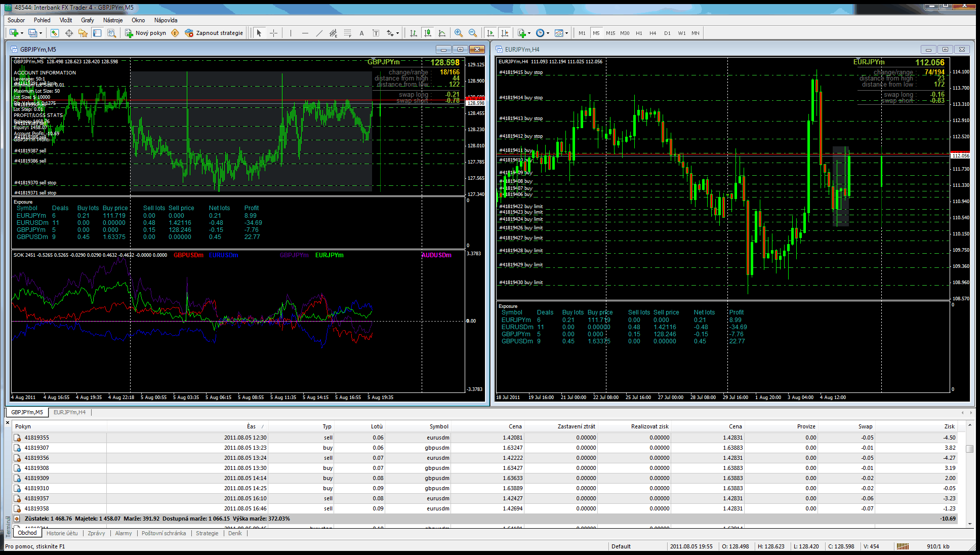
Task: Click connection status bars in status bar
Action: [x=903, y=546]
